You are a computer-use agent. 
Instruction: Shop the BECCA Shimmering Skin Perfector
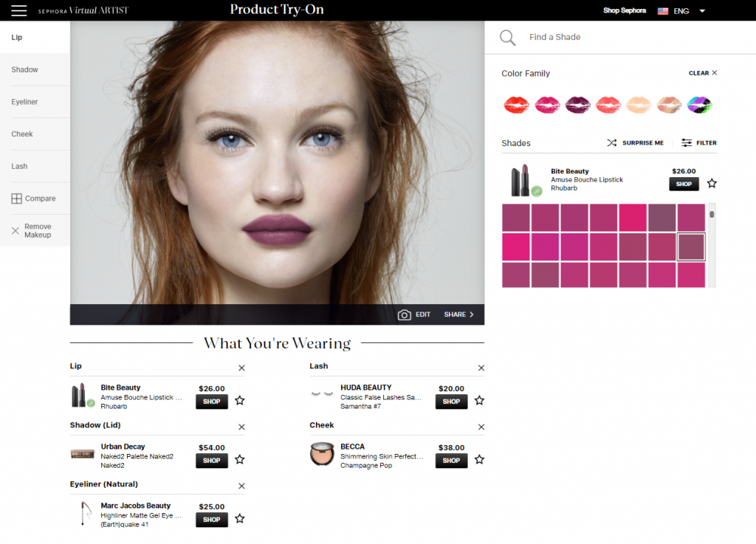pos(451,461)
